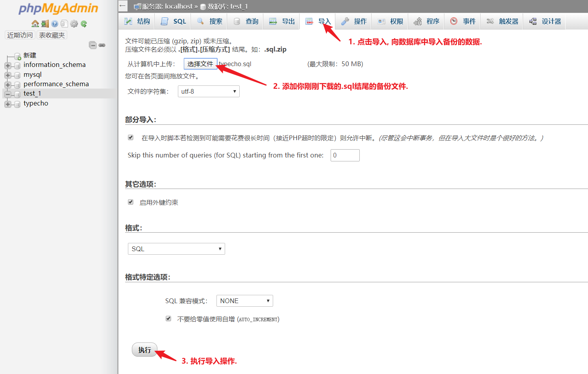This screenshot has width=588, height=374.
Task: Click the left arrow panel toggle icon
Action: pos(123,6)
